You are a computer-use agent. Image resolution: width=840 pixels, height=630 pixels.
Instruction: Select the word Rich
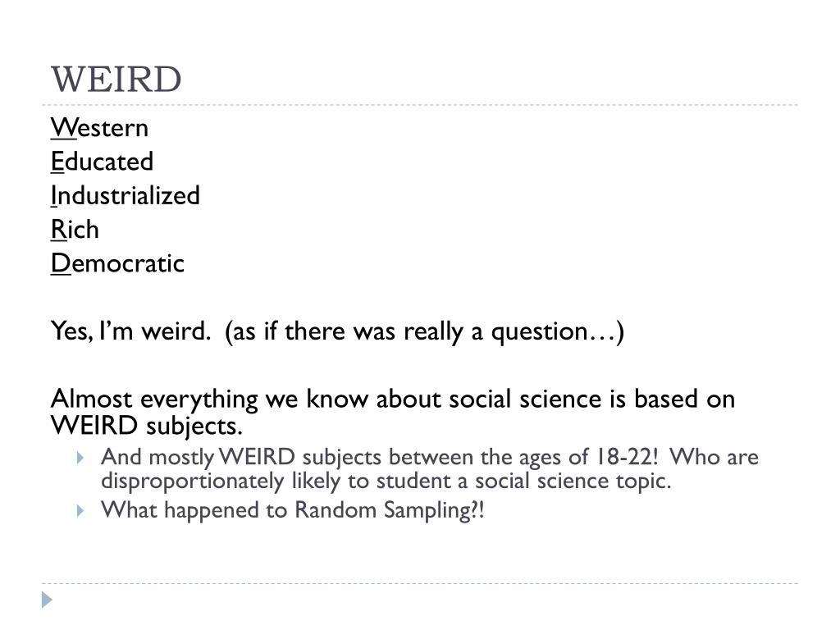(75, 230)
